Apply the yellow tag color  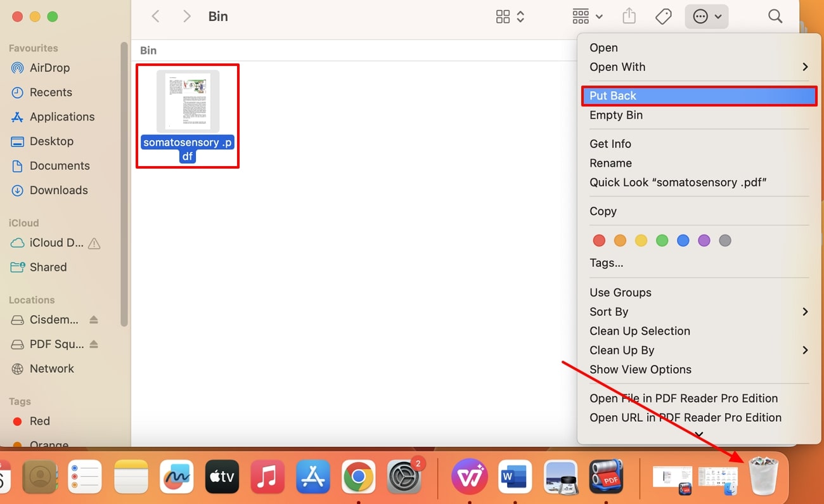pos(641,240)
